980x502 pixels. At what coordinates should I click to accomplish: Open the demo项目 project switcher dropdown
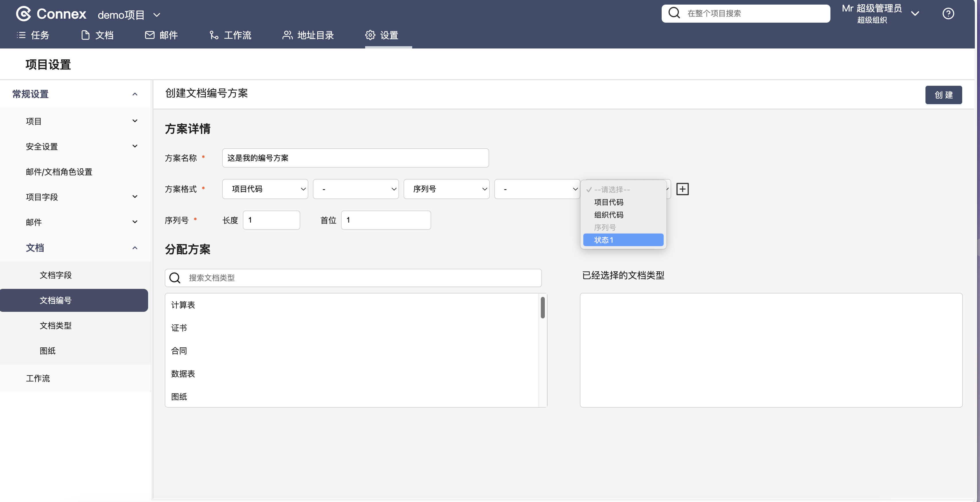129,15
